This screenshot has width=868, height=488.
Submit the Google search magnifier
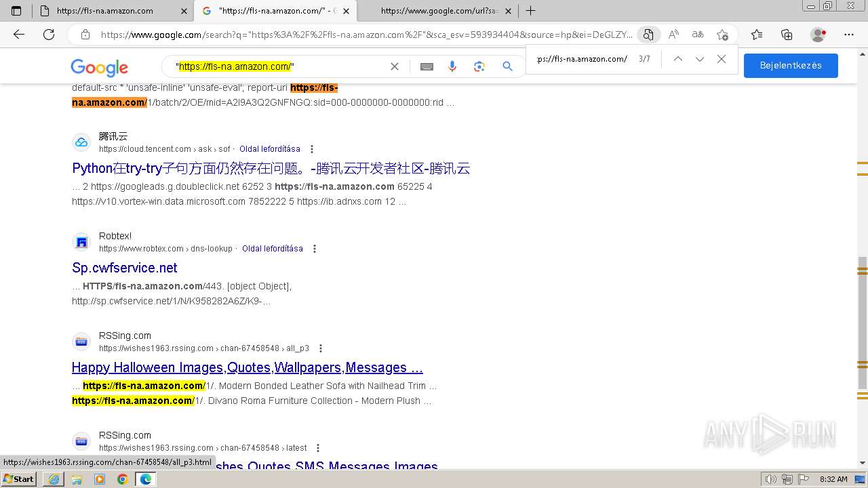(507, 66)
